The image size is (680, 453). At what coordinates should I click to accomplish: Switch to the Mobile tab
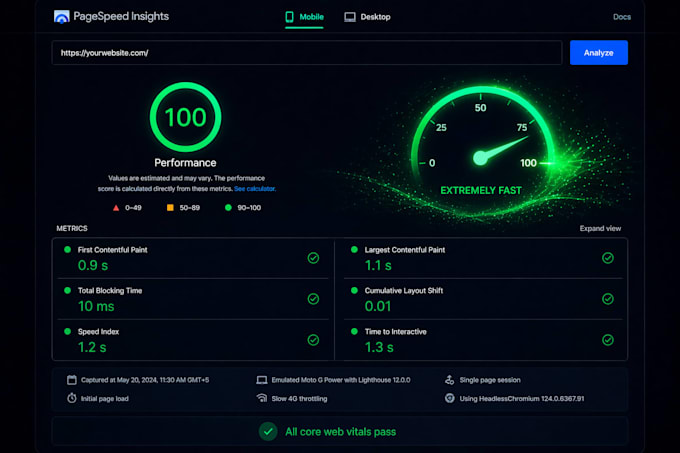coord(304,17)
